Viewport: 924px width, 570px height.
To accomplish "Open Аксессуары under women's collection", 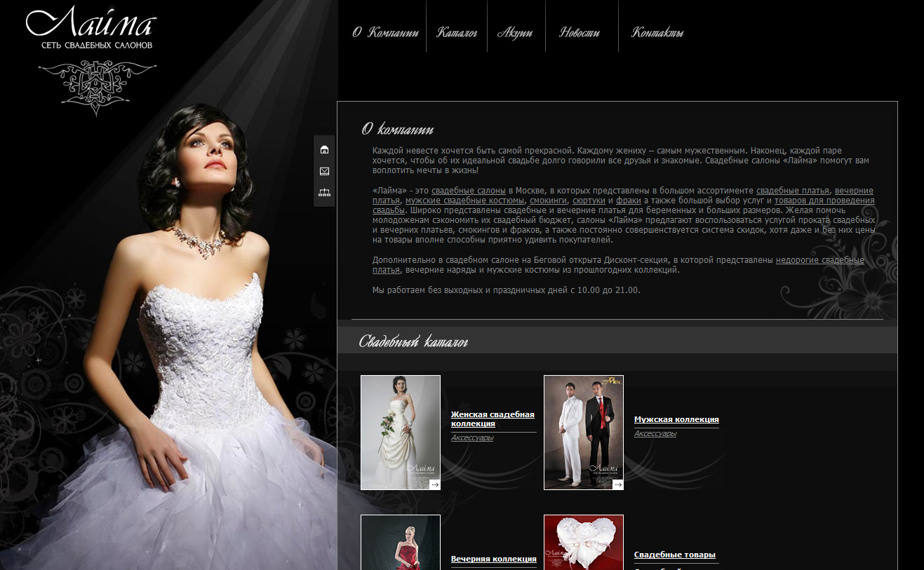I will (x=472, y=437).
